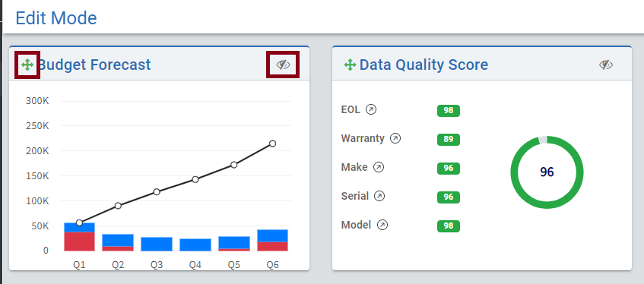Click the Warranty score badge 89
644x284 pixels.
tap(449, 140)
